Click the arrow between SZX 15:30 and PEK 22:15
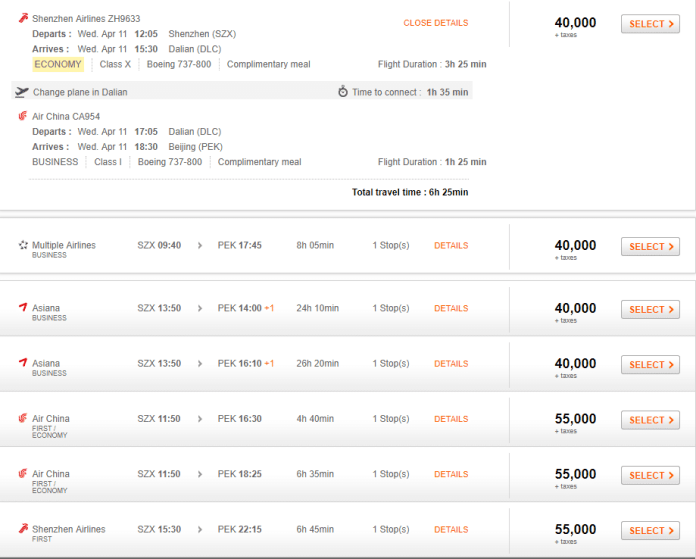The image size is (696, 559). pos(200,529)
